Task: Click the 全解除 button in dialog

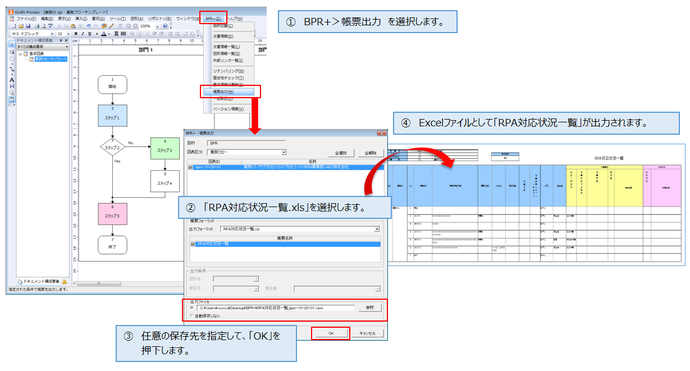Action: point(370,153)
